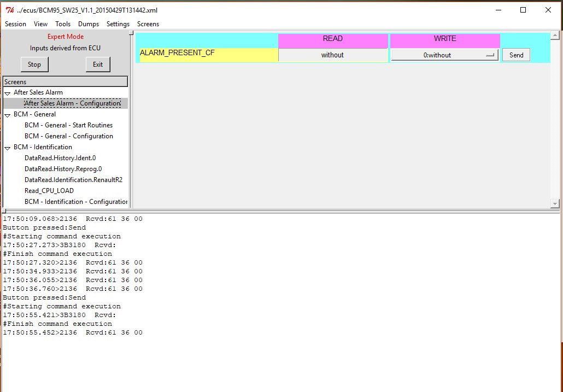The width and height of the screenshot is (563, 392).
Task: Select Read_CPU_LOAD tree item
Action: [x=49, y=191]
